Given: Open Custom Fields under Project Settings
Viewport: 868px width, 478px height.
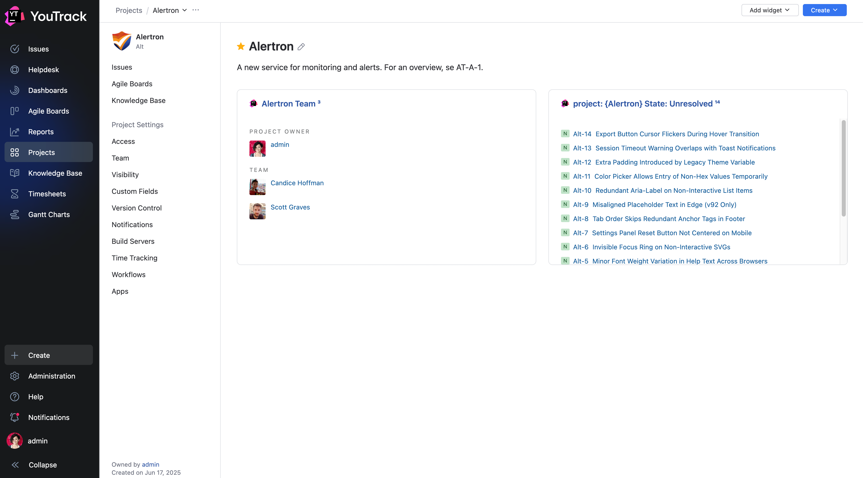Looking at the screenshot, I should 135,191.
